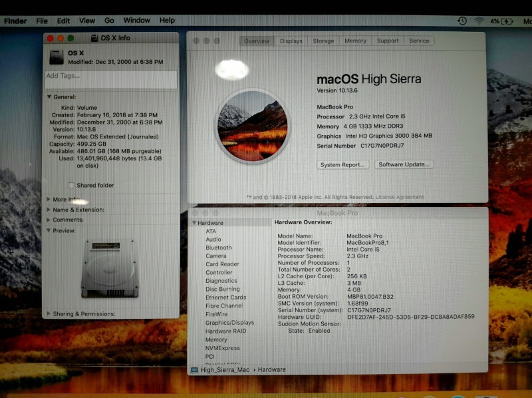Viewport: 532px width, 398px height.
Task: Click the small drive icon in OS X Info title bar
Action: (x=94, y=38)
